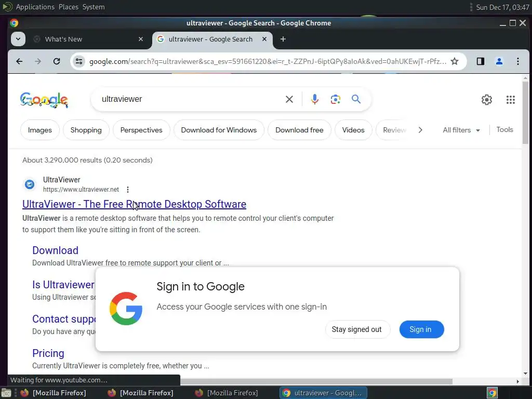Click the clock Sun Dec 17, 03:47
This screenshot has width=532, height=399.
point(502,7)
